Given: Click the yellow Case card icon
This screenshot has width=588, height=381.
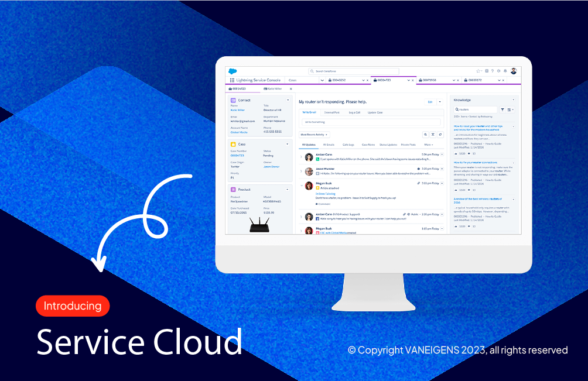Looking at the screenshot, I should pos(233,144).
